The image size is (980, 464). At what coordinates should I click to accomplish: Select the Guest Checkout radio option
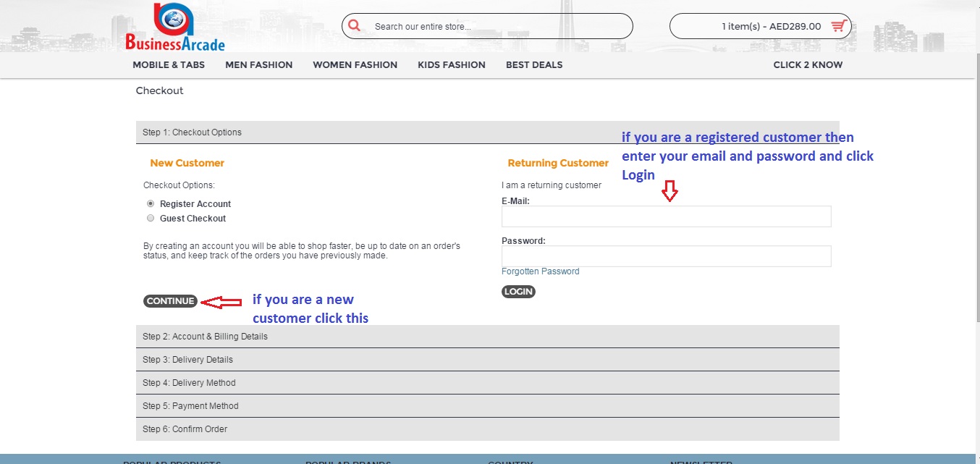click(151, 218)
